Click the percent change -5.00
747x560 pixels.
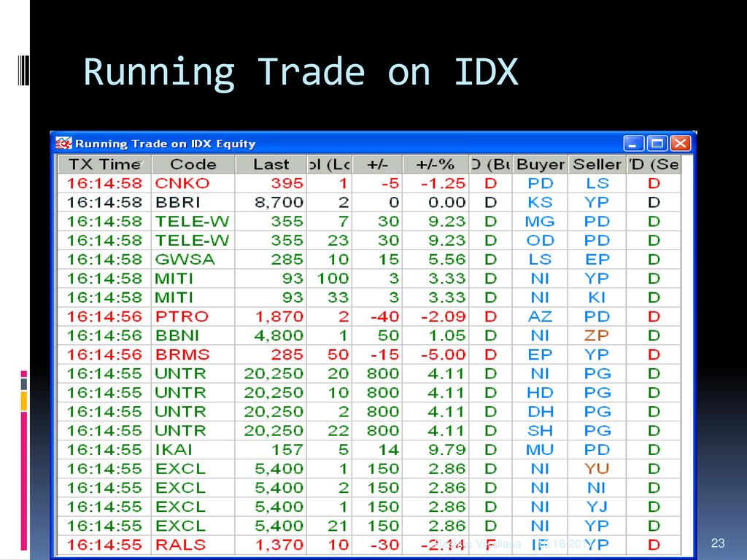coord(443,355)
